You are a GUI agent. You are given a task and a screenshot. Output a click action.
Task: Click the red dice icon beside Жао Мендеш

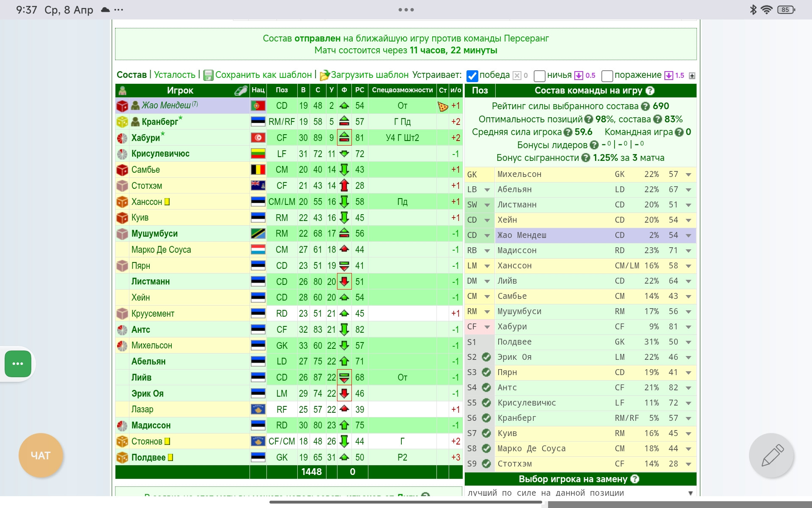(122, 106)
